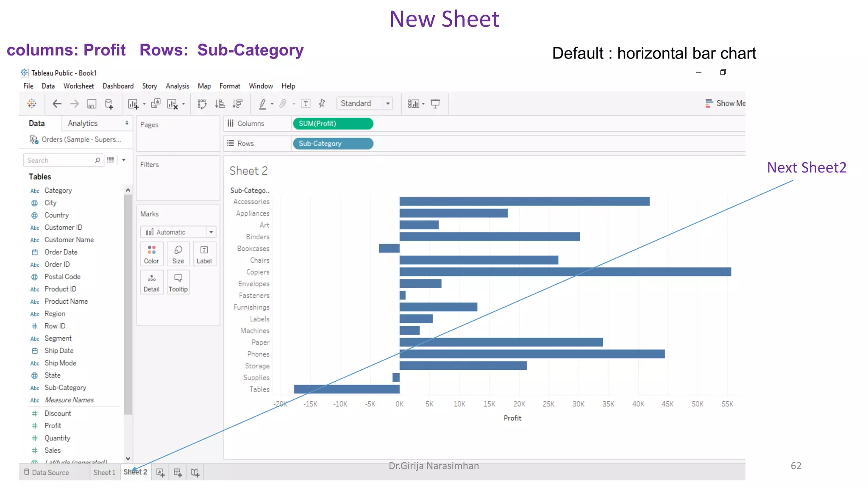Open the Map menu

coord(204,86)
